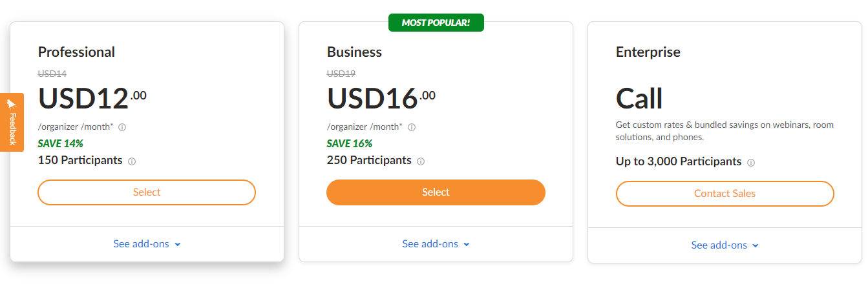Click info icon beside Business /organizer /month
868x288 pixels.
click(x=412, y=127)
